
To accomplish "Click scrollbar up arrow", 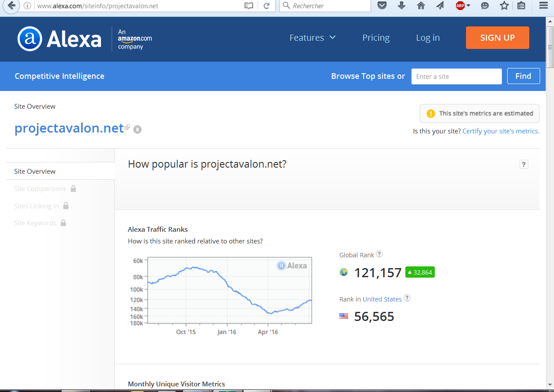I will click(550, 21).
